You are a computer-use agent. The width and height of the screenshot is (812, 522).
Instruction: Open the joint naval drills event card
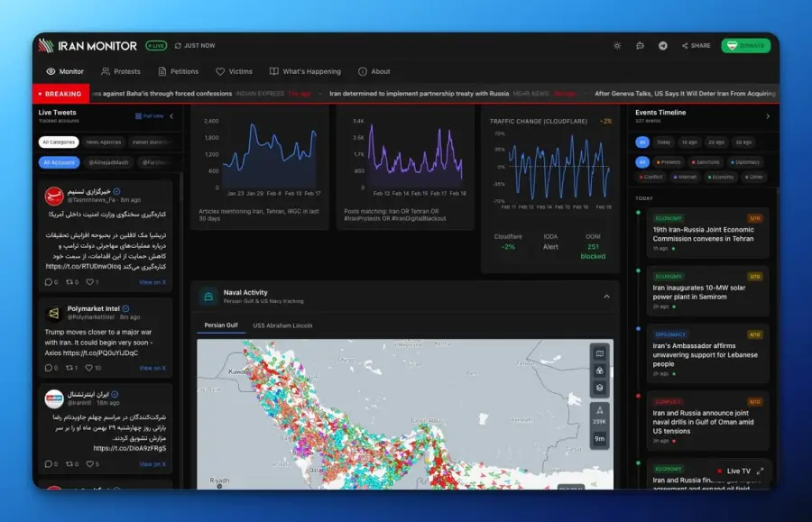708,421
